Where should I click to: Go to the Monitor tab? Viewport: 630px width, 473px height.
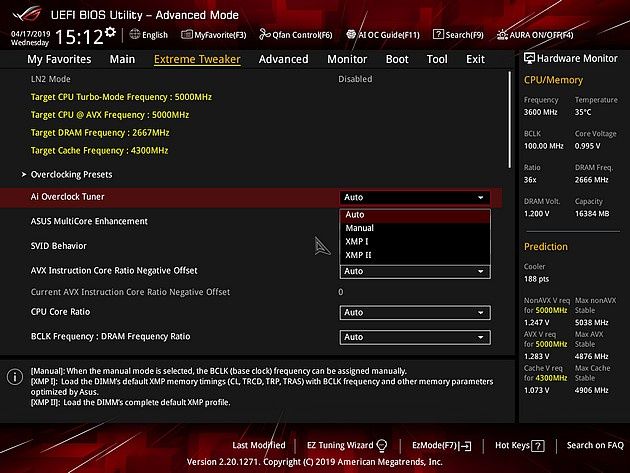pyautogui.click(x=347, y=59)
